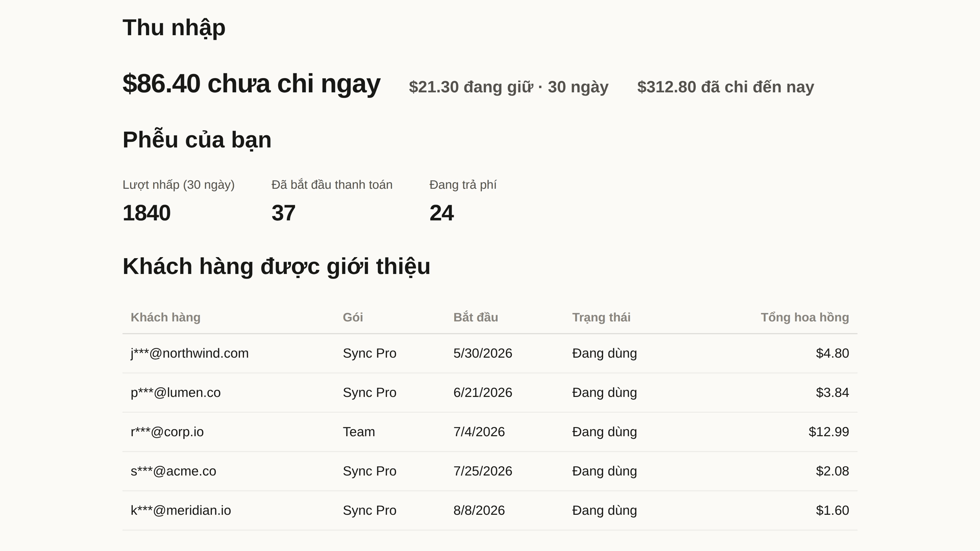Click the $1.60 commission amount
Screen dimensions: 980x551
click(832, 511)
